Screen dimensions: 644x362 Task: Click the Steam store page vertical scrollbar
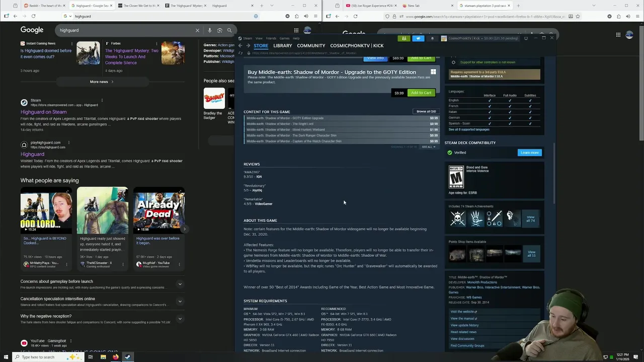[555, 173]
